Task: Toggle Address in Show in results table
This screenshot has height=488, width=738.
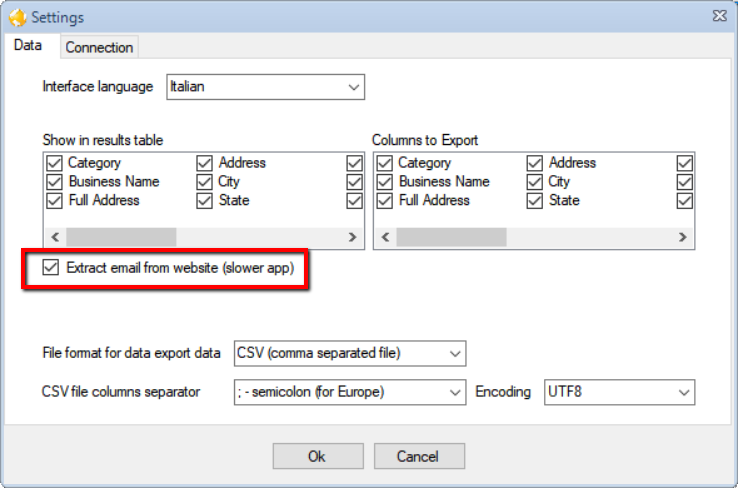Action: (204, 163)
